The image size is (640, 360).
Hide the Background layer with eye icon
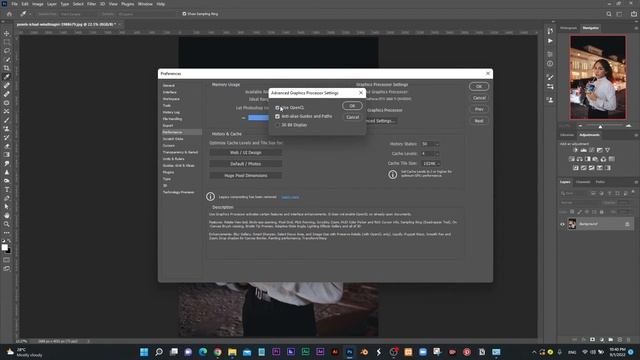(562, 224)
